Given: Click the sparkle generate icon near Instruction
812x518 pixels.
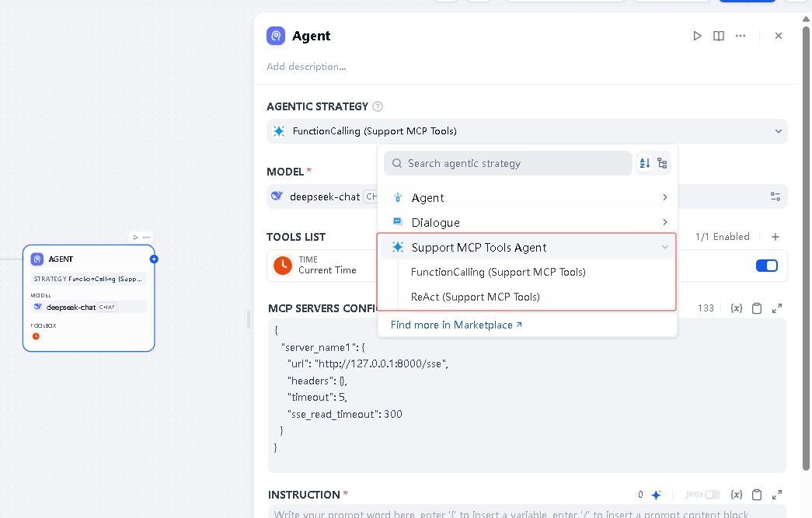Looking at the screenshot, I should click(x=656, y=494).
